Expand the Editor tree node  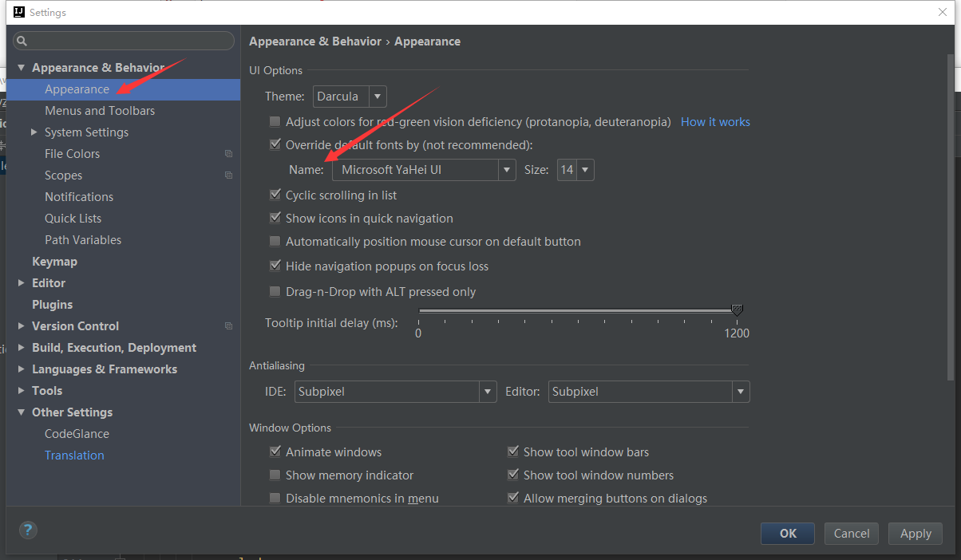tap(22, 283)
